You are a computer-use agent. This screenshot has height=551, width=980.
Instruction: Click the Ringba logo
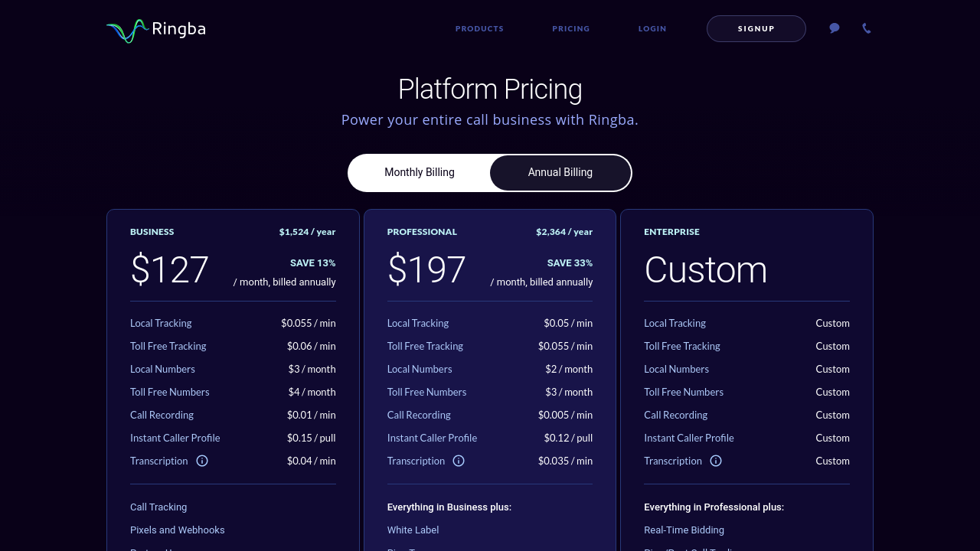pos(156,30)
